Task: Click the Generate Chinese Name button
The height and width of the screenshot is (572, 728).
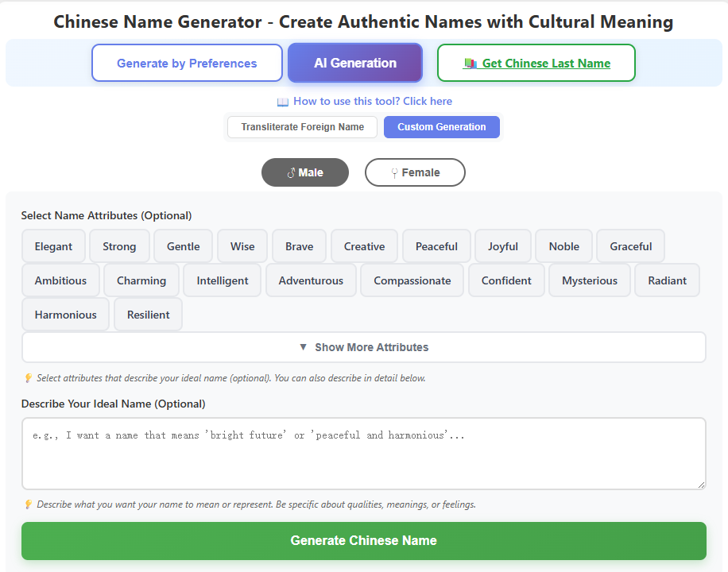Action: [x=363, y=540]
